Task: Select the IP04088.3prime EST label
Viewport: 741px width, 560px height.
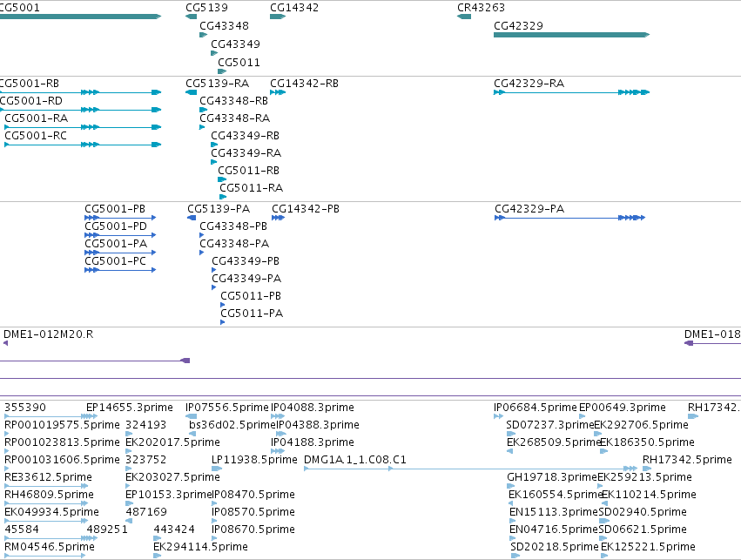Action: coord(312,408)
